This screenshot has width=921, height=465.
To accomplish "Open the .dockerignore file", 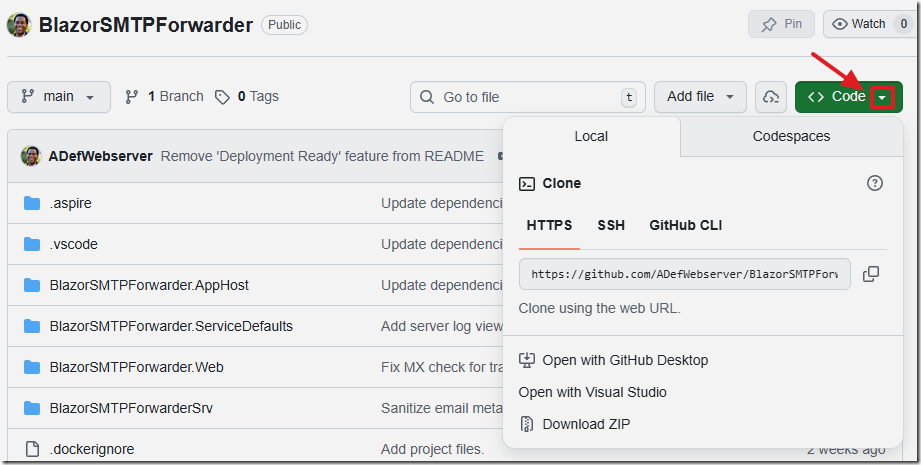I will [91, 449].
